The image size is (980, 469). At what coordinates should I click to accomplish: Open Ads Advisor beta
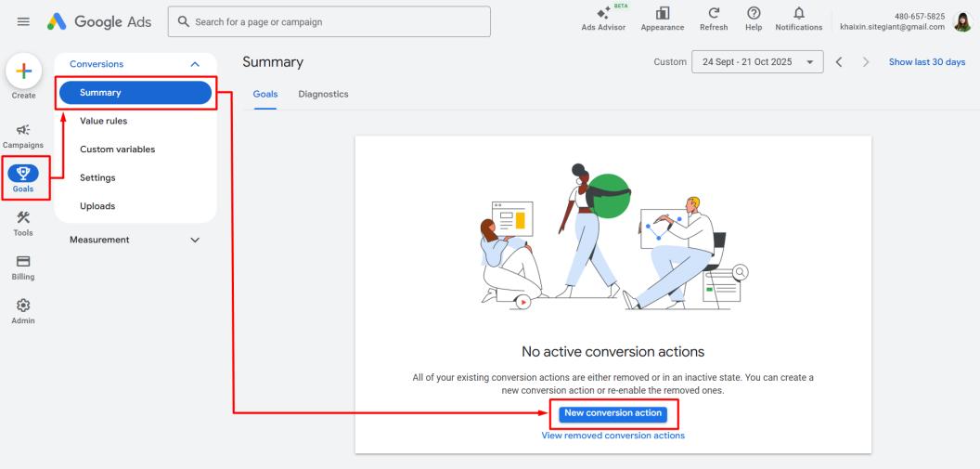602,14
